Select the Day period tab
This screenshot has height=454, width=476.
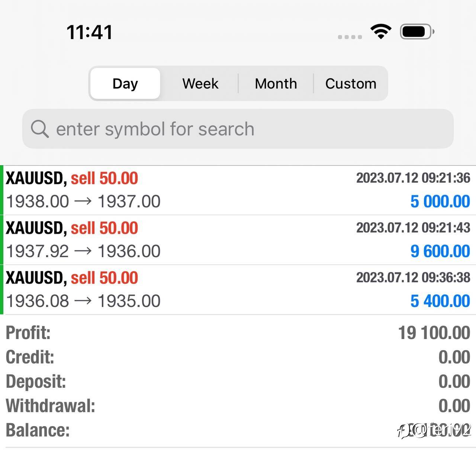pyautogui.click(x=125, y=83)
